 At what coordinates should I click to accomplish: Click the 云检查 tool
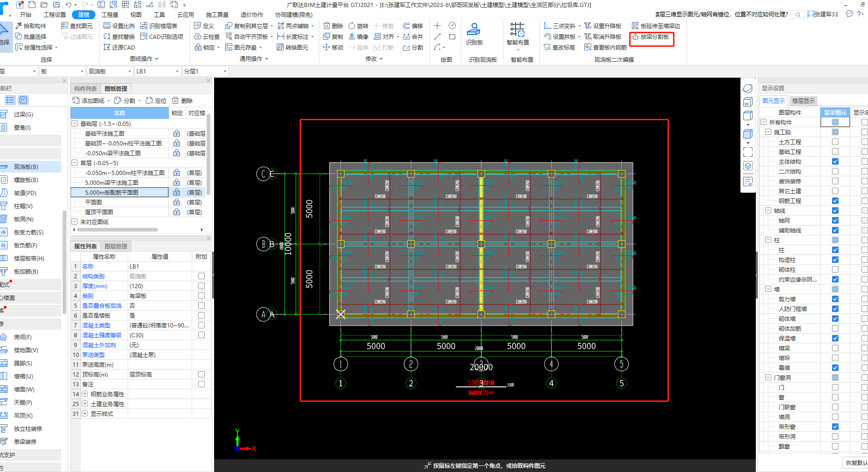coord(207,36)
